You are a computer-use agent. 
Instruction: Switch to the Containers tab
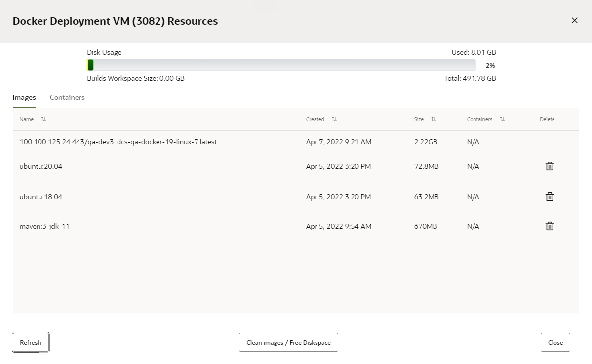click(67, 97)
